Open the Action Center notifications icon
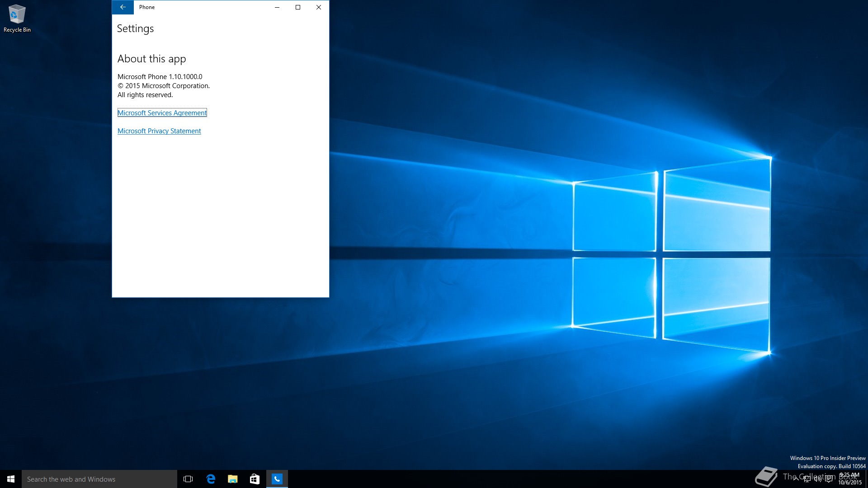 (x=829, y=479)
